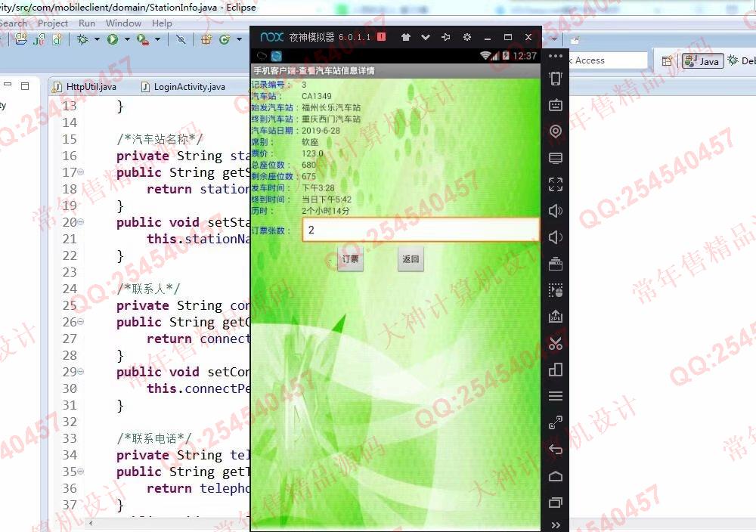
Task: Open Nox keyboard control settings icon
Action: click(x=556, y=104)
